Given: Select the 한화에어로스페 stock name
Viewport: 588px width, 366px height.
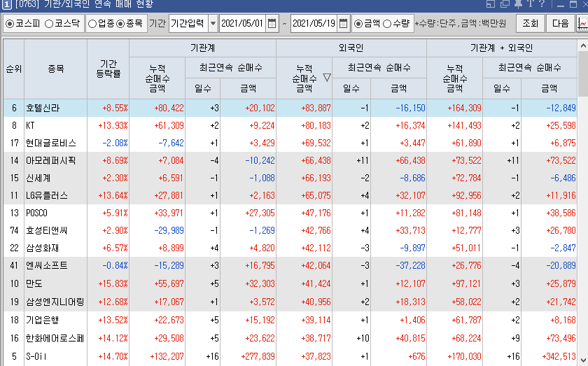Looking at the screenshot, I should [x=55, y=338].
